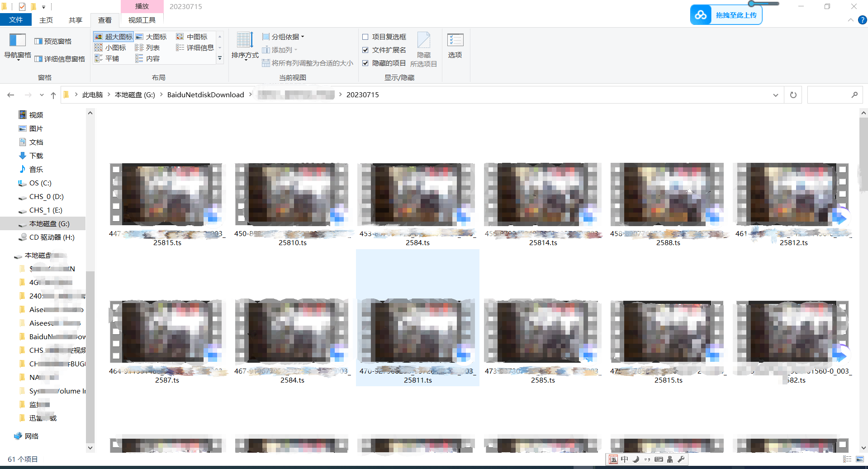Expand breadcrumb arrow after BaiduNetdiskDownload
The image size is (868, 469).
(x=251, y=95)
